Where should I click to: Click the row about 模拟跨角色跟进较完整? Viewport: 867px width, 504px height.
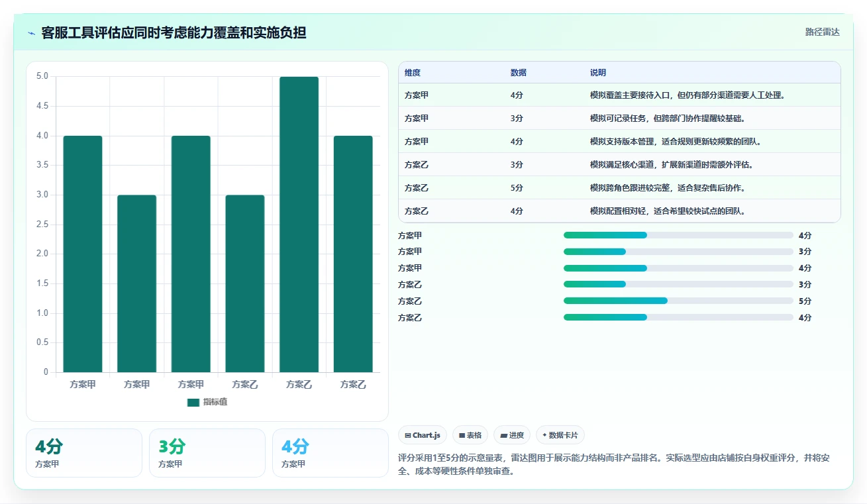click(x=619, y=187)
